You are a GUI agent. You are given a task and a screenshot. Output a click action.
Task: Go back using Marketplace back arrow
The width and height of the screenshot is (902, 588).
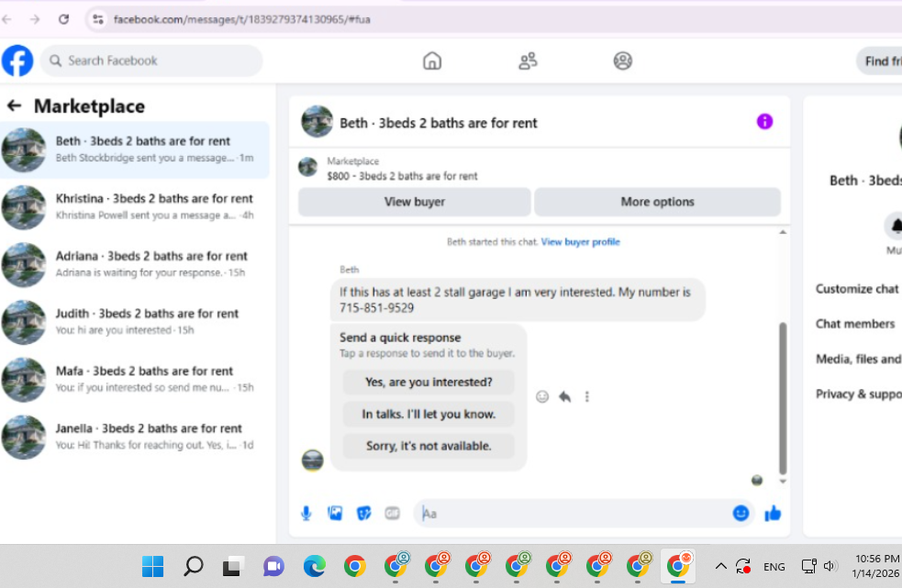[14, 105]
